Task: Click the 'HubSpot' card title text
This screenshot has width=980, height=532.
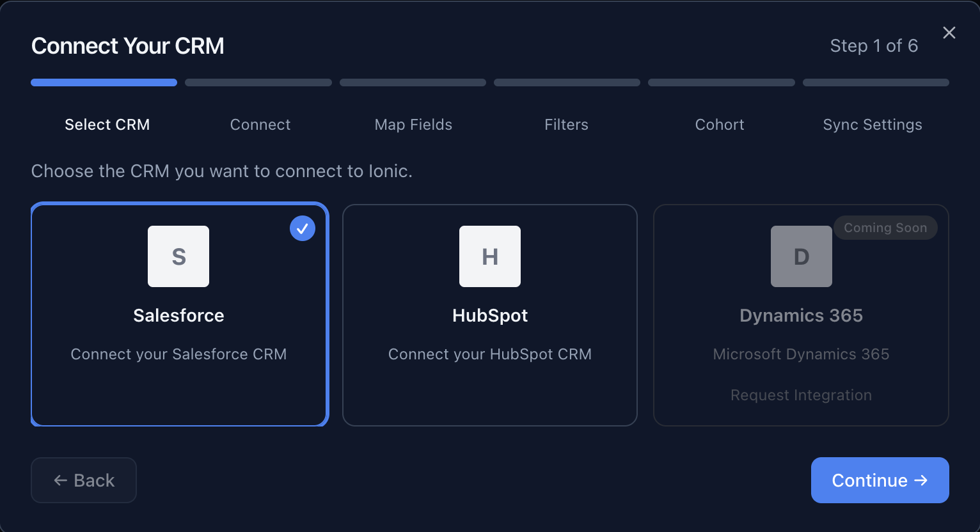Action: [490, 315]
